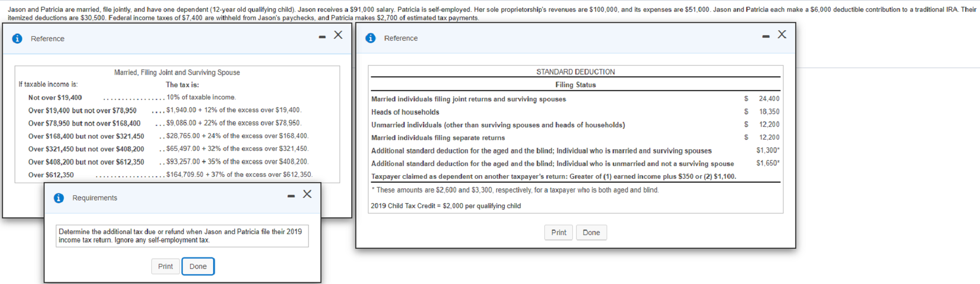This screenshot has height=284, width=980.
Task: Click 'The tax is:' column header
Action: [182, 85]
